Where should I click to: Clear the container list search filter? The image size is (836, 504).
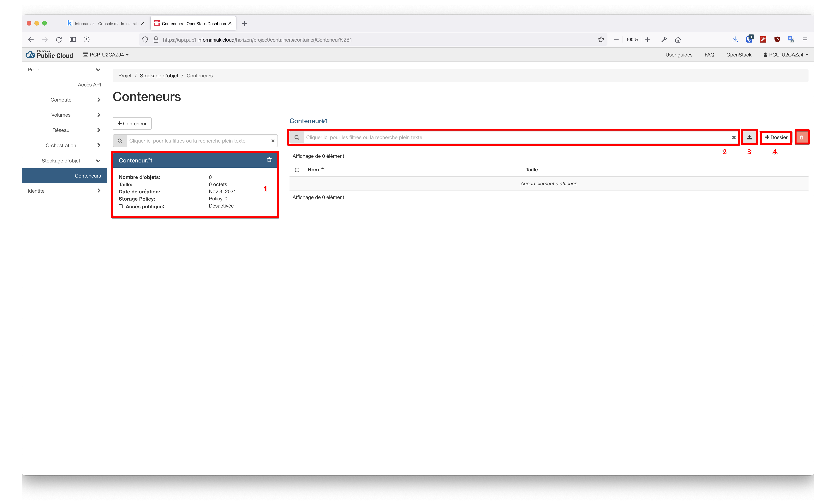click(273, 141)
